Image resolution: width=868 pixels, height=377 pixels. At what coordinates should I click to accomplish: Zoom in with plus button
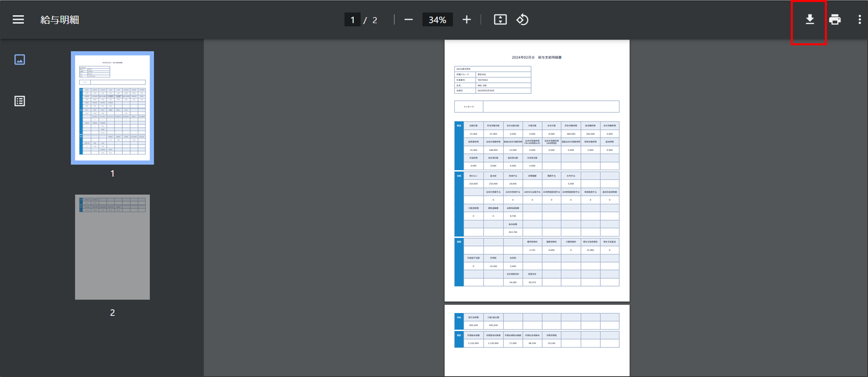click(x=466, y=19)
